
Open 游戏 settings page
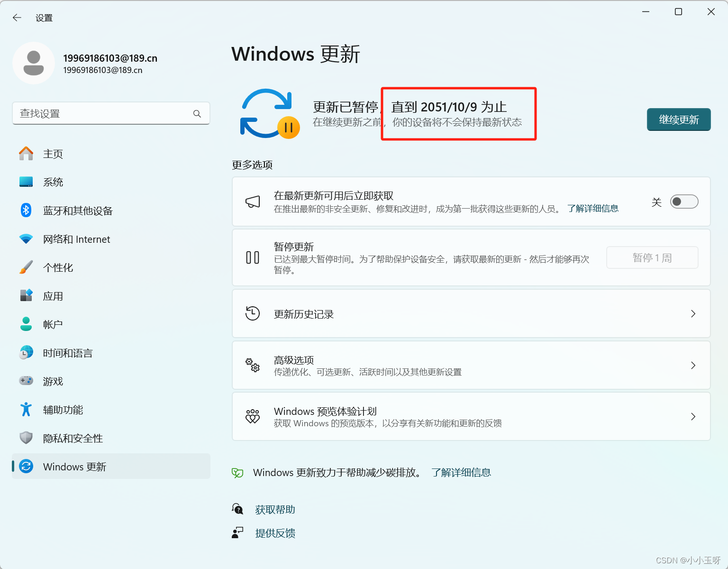coord(111,381)
